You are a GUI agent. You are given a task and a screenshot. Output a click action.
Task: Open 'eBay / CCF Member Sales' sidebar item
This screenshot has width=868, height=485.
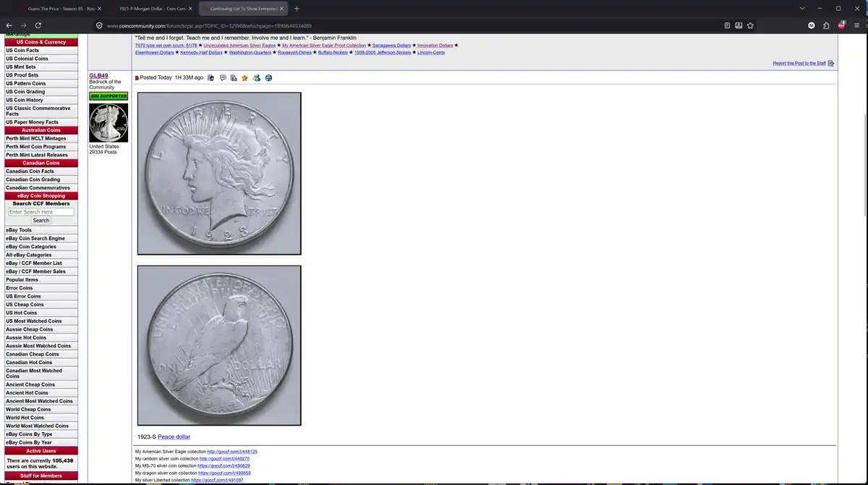[41, 271]
